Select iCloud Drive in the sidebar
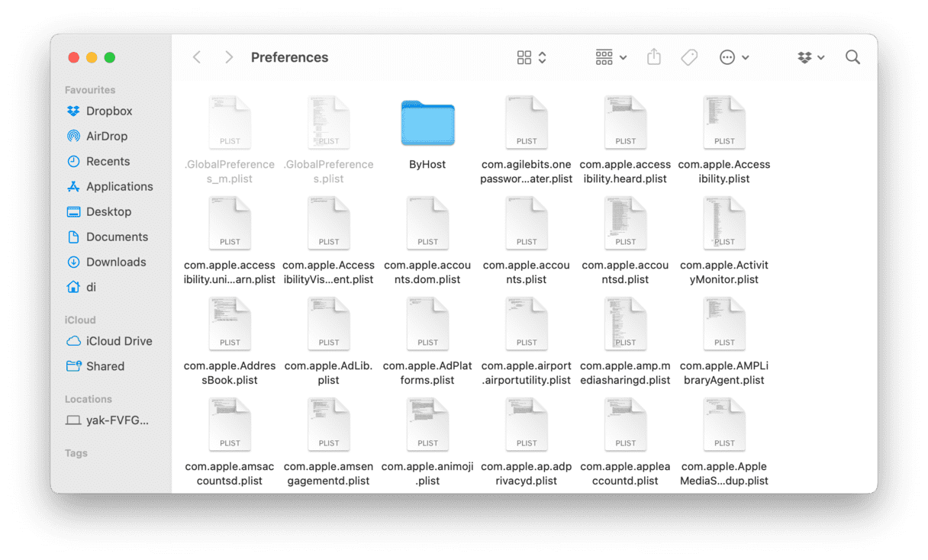 (118, 341)
